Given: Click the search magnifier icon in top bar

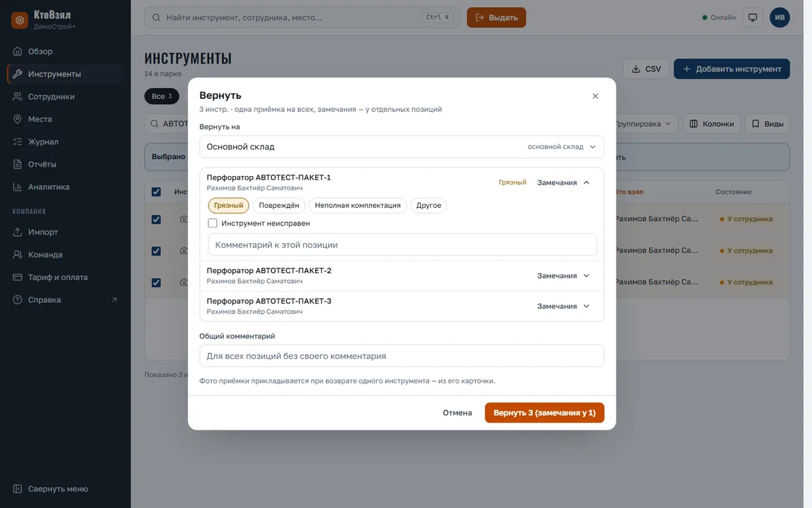Looking at the screenshot, I should tap(157, 18).
